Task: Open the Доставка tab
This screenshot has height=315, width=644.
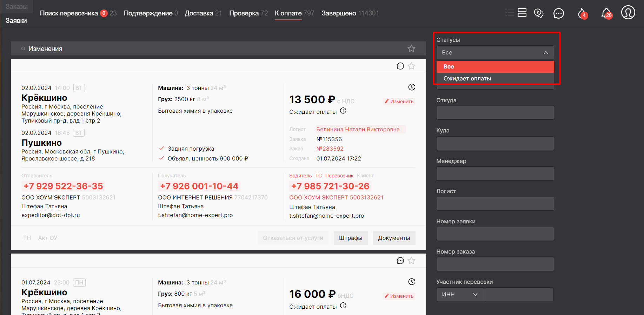Action: point(199,13)
